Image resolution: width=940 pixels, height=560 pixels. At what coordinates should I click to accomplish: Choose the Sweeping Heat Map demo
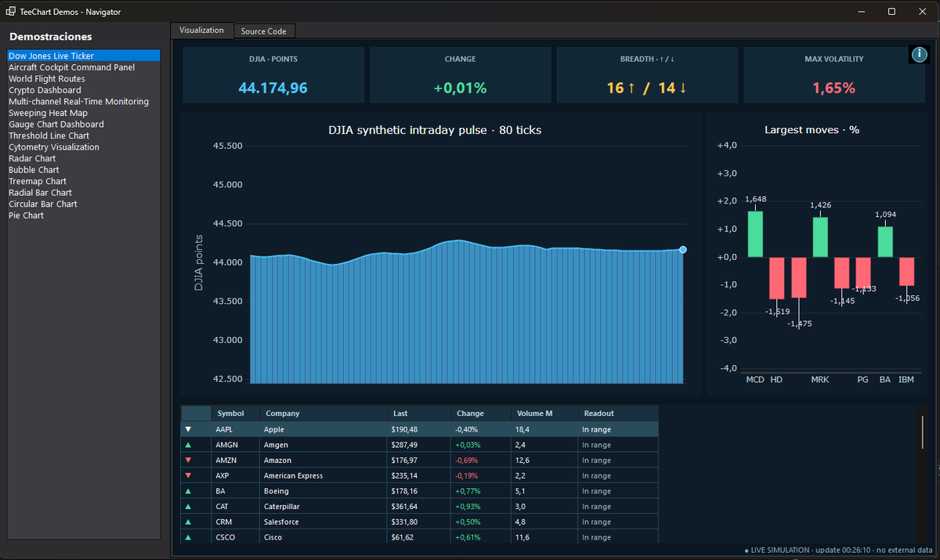pos(48,113)
